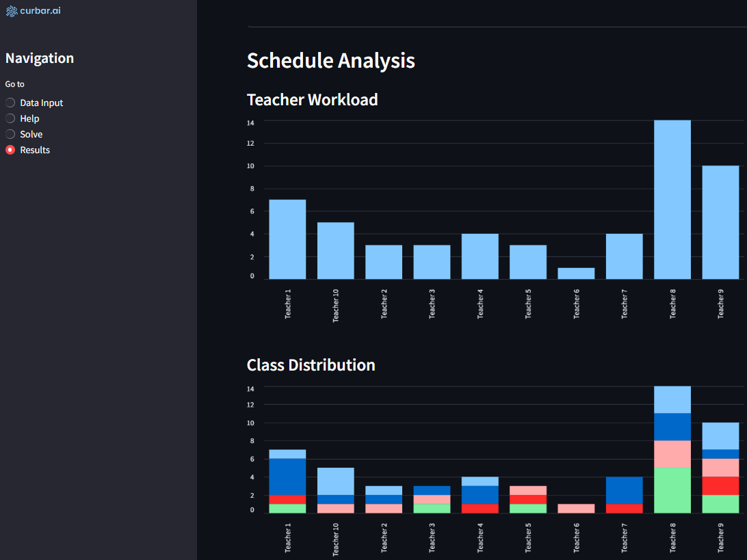Switch to the Solve page radio option
747x560 pixels.
pos(10,134)
